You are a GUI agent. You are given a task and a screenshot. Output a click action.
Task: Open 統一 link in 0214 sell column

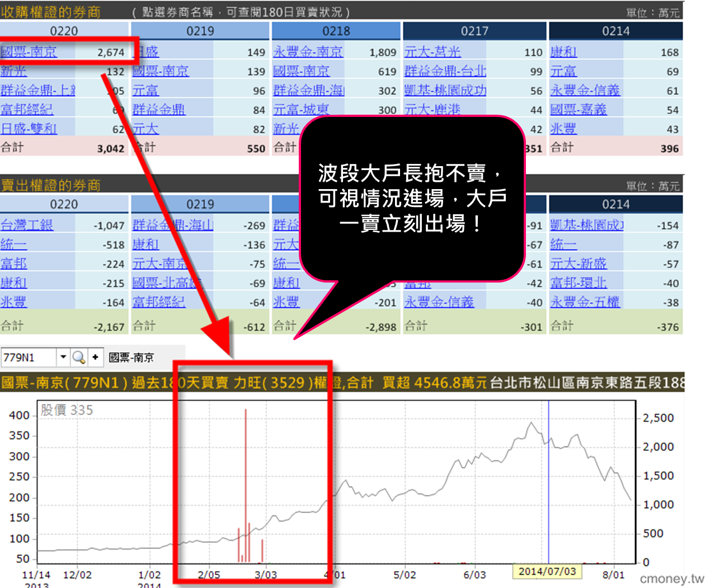[x=563, y=244]
